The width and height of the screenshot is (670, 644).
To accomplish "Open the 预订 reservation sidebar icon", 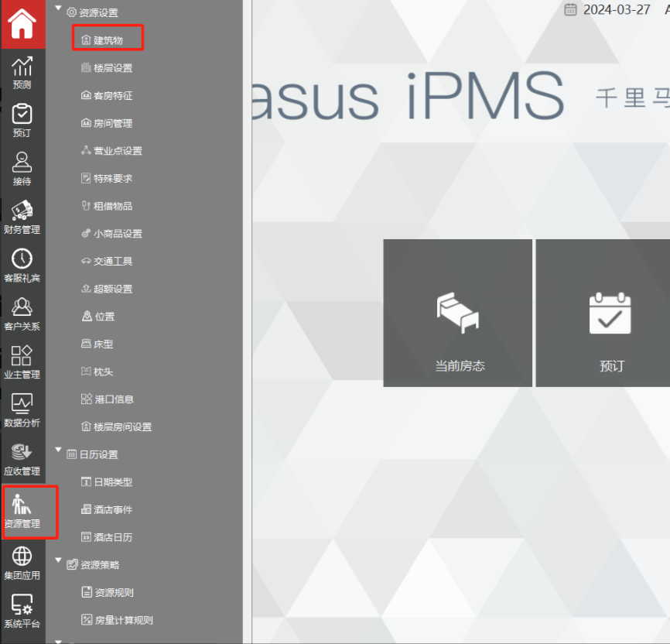I will 22,120.
